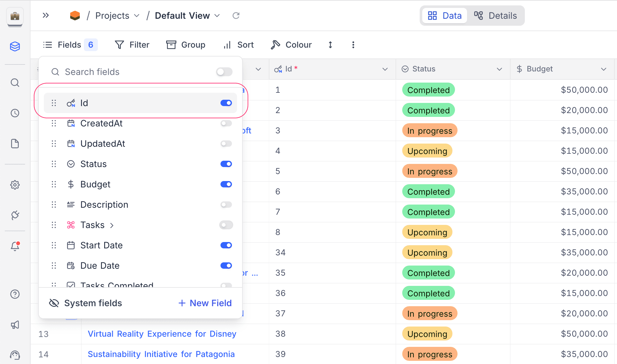
Task: Open the Status column dropdown arrow
Action: (x=499, y=69)
